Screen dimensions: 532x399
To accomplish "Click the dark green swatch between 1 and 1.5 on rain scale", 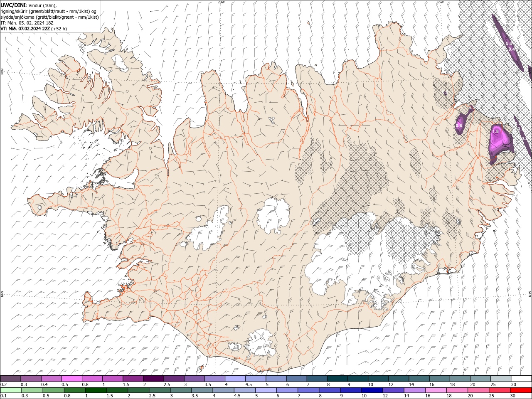I will 96,390.
